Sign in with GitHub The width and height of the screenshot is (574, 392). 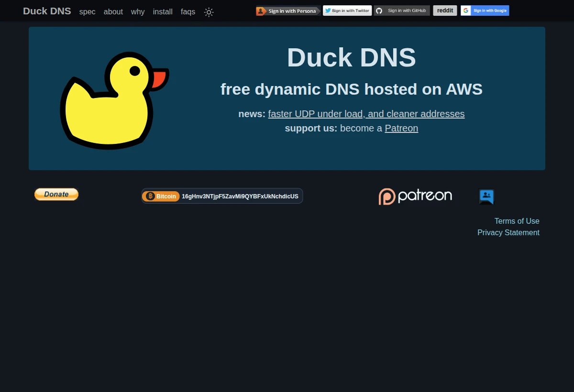[402, 11]
